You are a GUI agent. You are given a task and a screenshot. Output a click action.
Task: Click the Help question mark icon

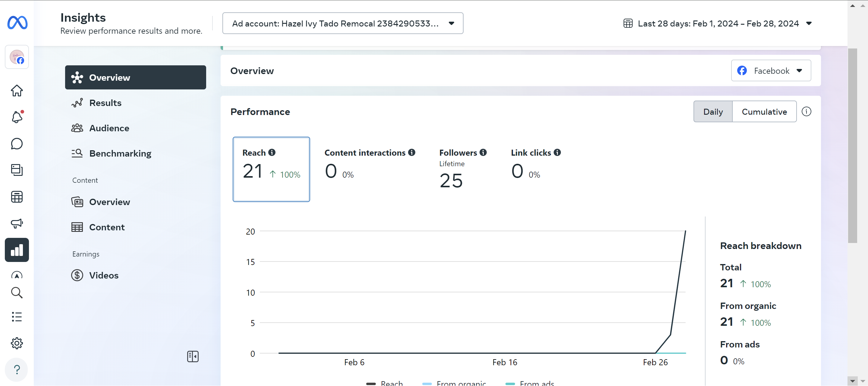(x=17, y=369)
